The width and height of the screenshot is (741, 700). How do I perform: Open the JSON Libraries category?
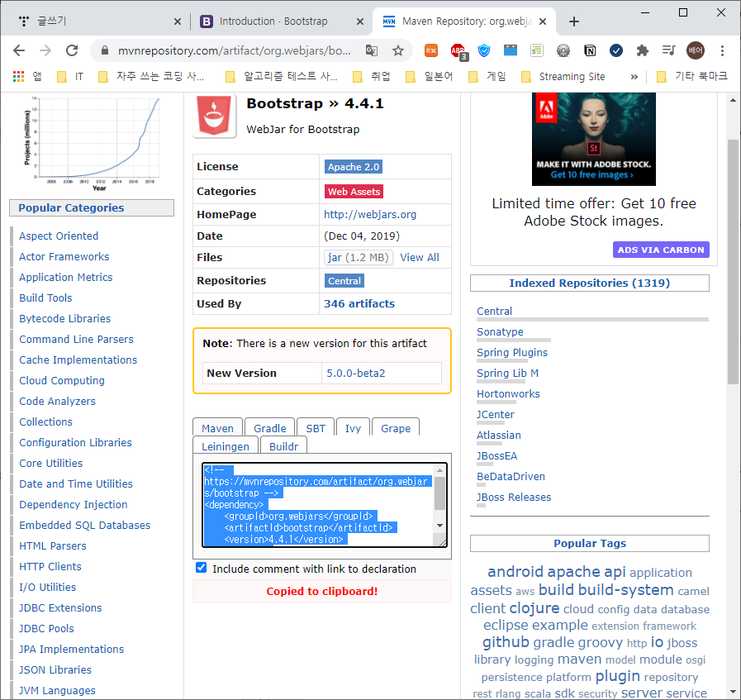[55, 669]
